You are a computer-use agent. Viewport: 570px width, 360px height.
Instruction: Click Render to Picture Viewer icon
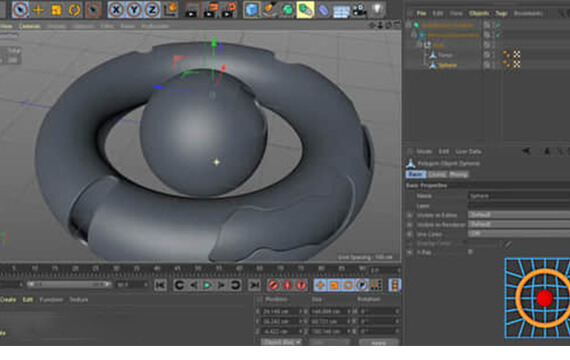(x=210, y=10)
